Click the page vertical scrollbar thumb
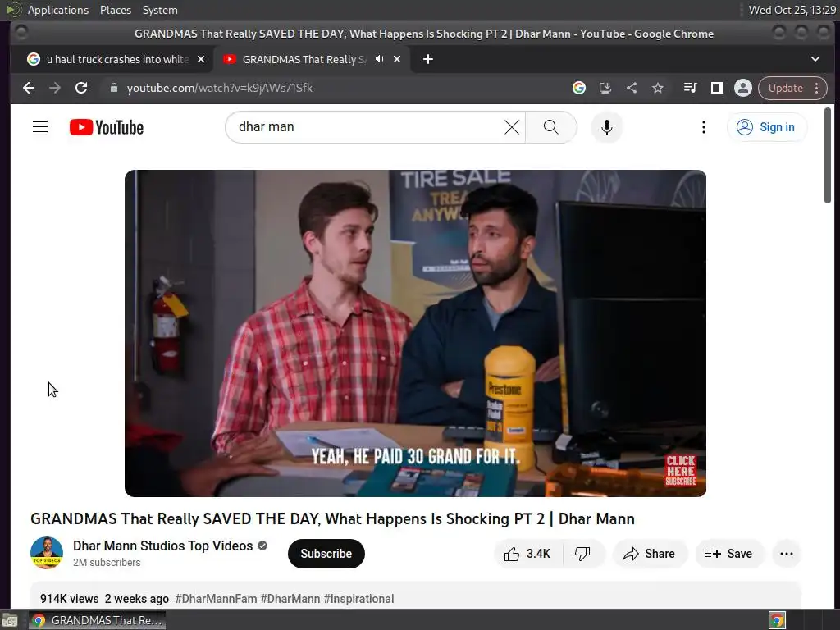This screenshot has width=840, height=630. click(827, 155)
